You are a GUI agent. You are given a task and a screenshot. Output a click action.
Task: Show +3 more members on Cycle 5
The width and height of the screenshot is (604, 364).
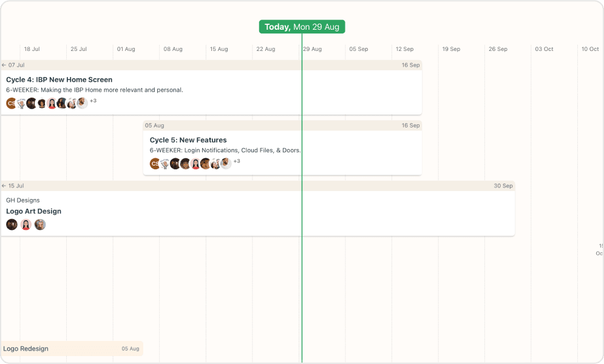click(237, 161)
